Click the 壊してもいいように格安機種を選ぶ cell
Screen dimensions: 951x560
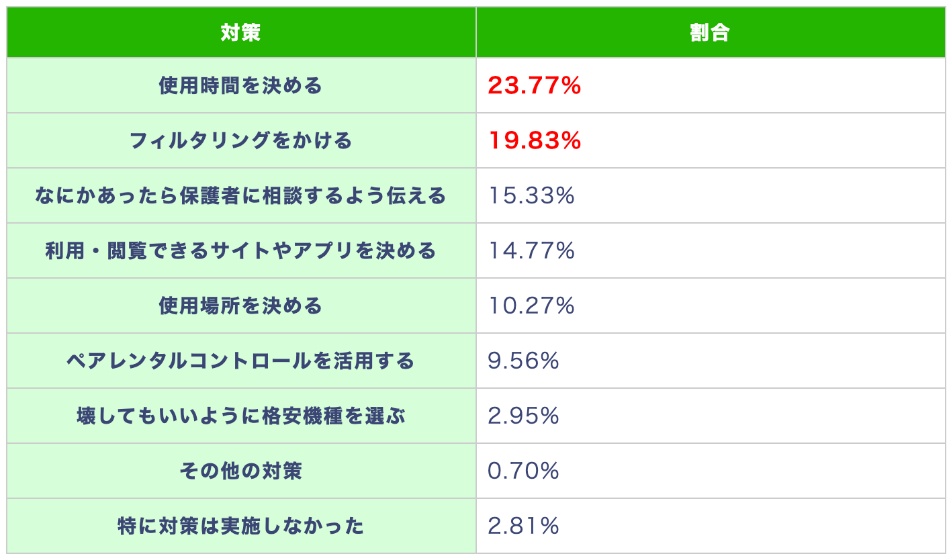240,416
